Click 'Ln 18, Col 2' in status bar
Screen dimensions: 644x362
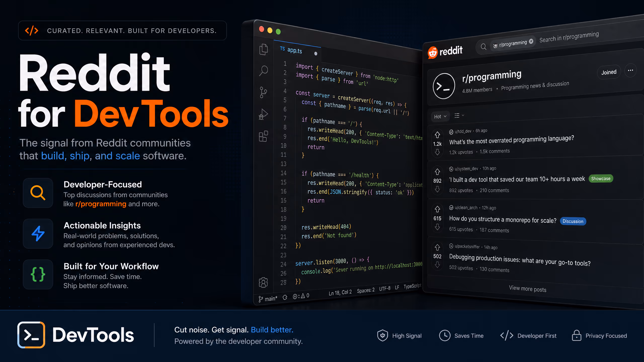click(x=340, y=293)
